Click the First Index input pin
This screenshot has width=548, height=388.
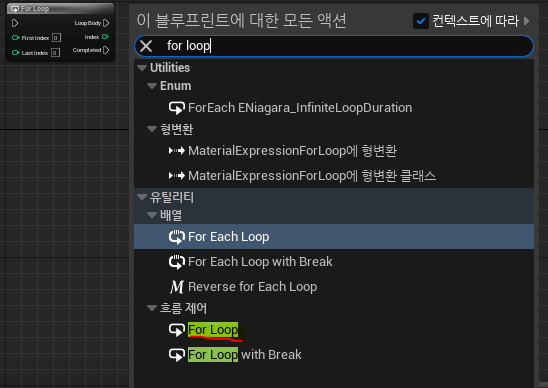pyautogui.click(x=15, y=37)
